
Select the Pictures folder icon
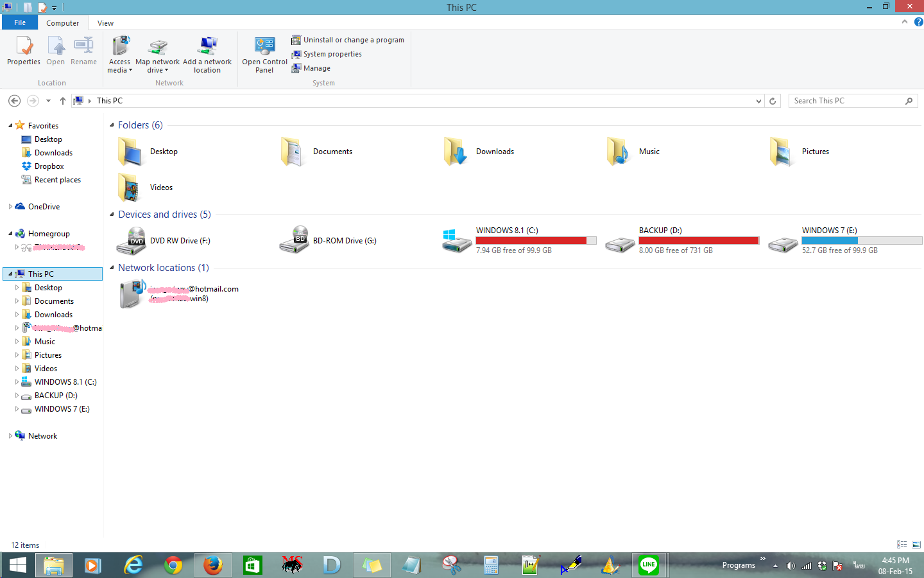tap(782, 152)
